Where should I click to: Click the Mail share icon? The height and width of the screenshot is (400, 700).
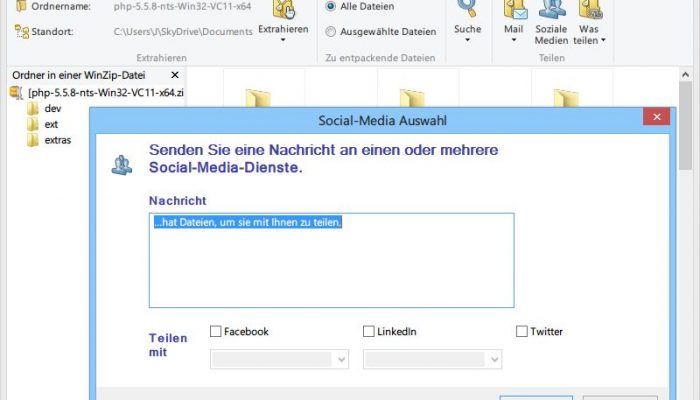(x=515, y=9)
